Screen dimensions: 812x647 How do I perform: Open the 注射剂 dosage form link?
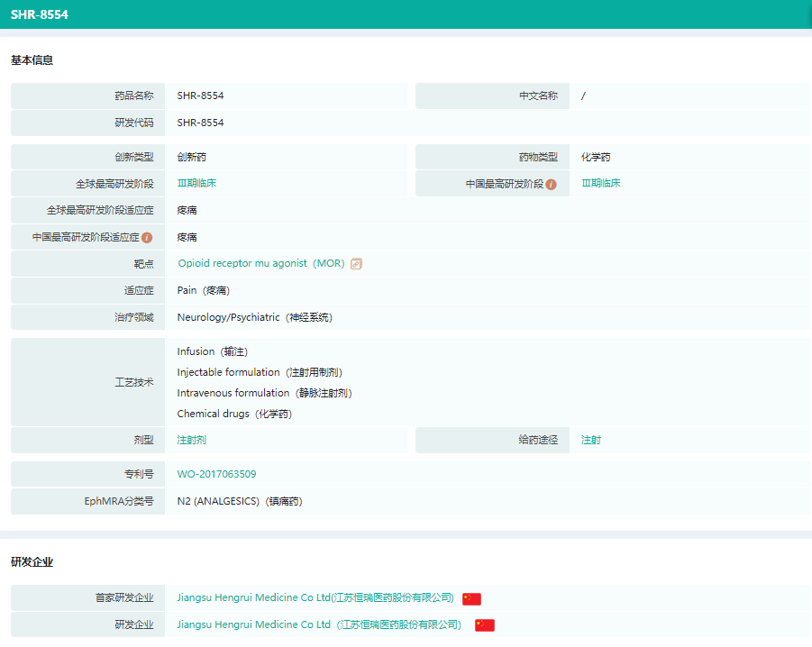click(x=191, y=440)
